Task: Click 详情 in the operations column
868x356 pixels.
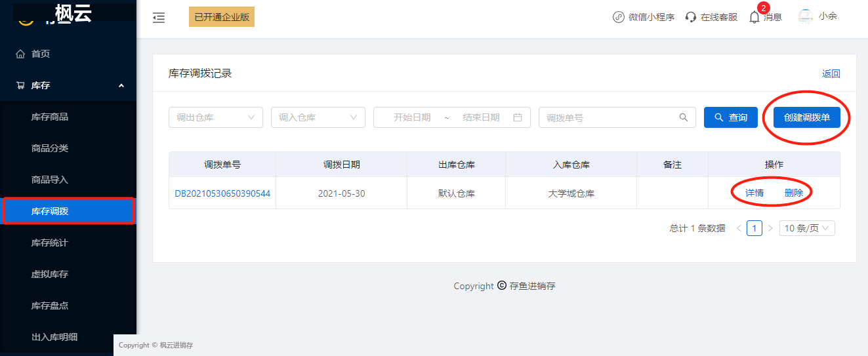Action: (754, 193)
